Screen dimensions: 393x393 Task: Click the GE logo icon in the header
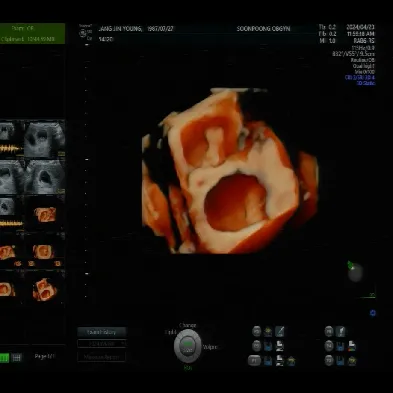82,33
